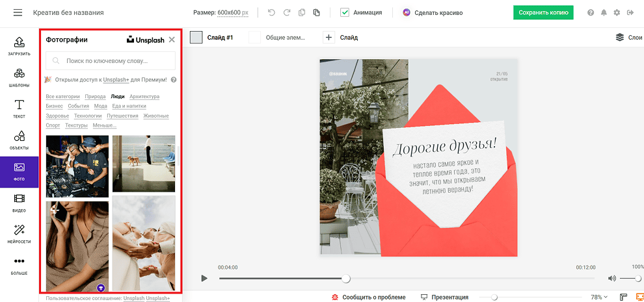Open the Видео panel

click(19, 203)
